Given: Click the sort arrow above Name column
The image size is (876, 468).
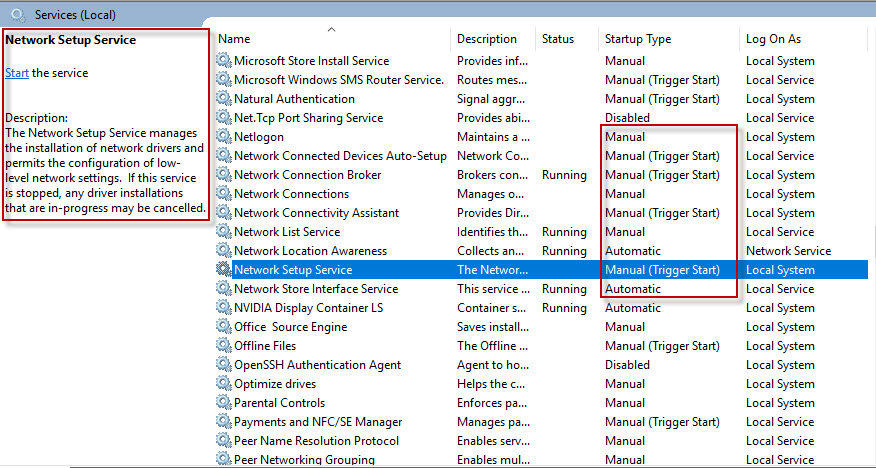Looking at the screenshot, I should click(x=331, y=30).
